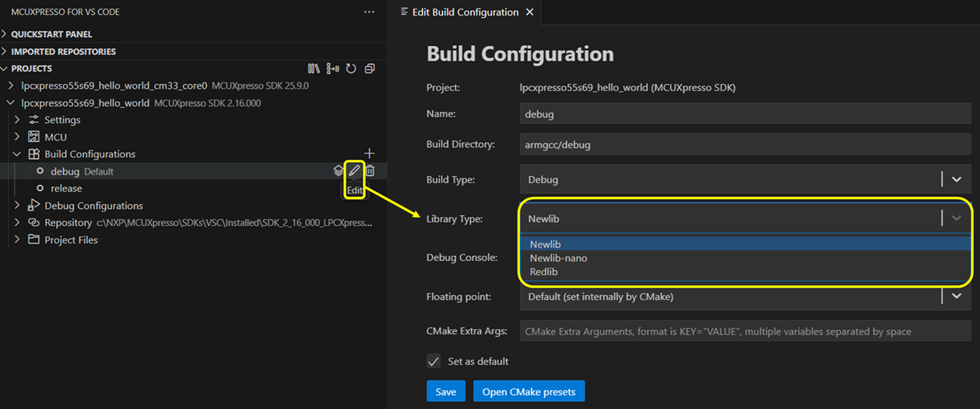Select the release build configuration
Viewport: 980px width, 409px height.
[x=66, y=189]
